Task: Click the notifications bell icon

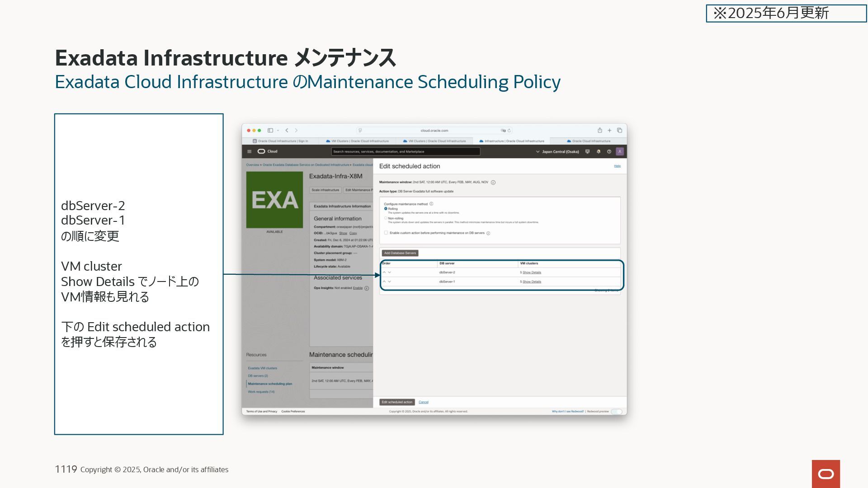Action: click(598, 151)
